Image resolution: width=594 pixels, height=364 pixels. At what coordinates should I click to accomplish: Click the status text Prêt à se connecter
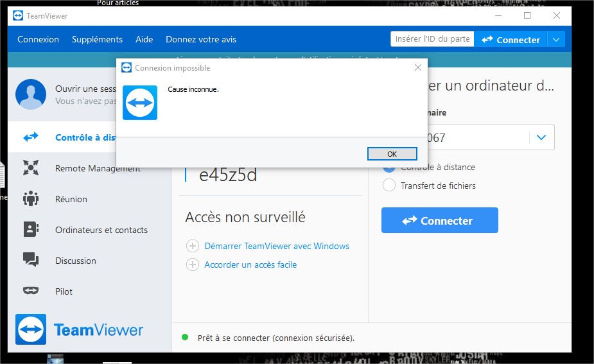[x=276, y=338]
